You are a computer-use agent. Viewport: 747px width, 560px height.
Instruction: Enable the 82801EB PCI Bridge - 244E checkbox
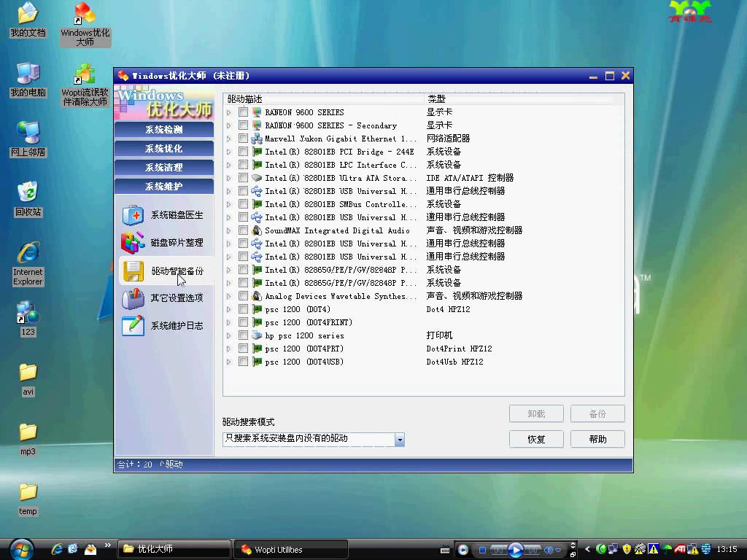point(243,152)
